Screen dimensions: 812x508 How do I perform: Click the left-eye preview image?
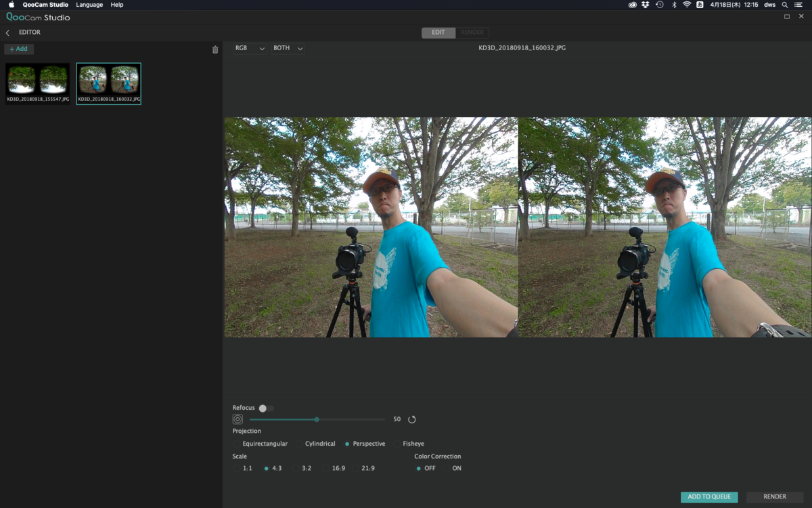pos(371,227)
